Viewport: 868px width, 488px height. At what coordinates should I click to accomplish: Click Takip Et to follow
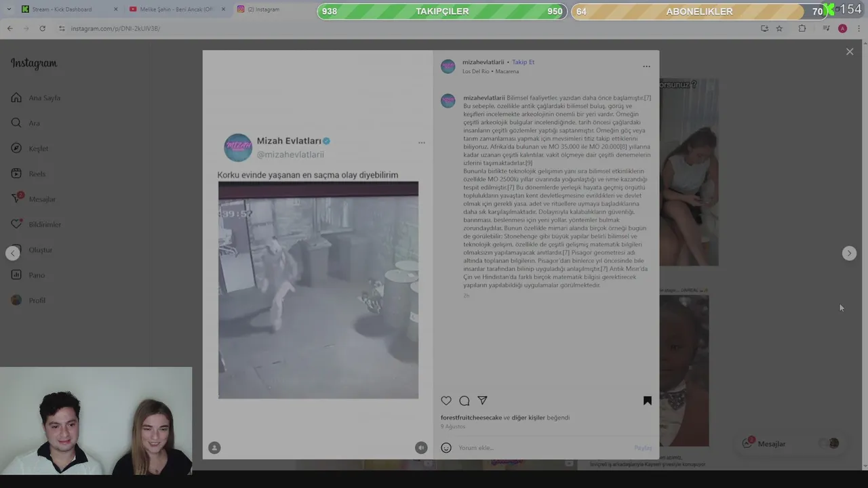[524, 62]
